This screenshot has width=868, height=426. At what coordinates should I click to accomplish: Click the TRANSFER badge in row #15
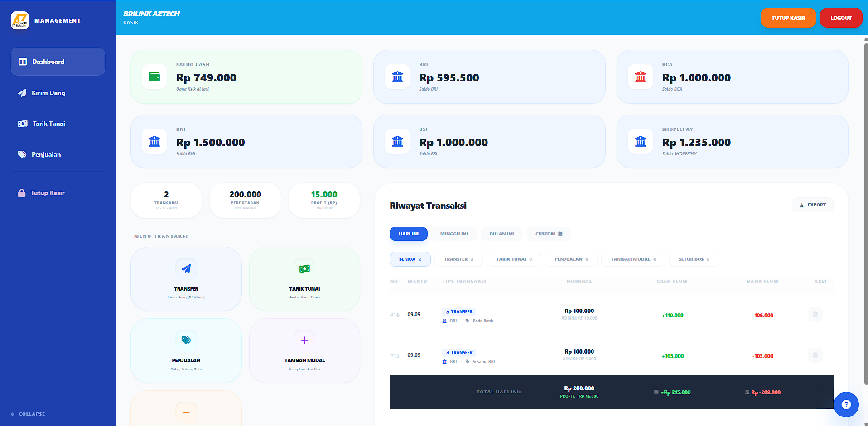click(x=459, y=353)
